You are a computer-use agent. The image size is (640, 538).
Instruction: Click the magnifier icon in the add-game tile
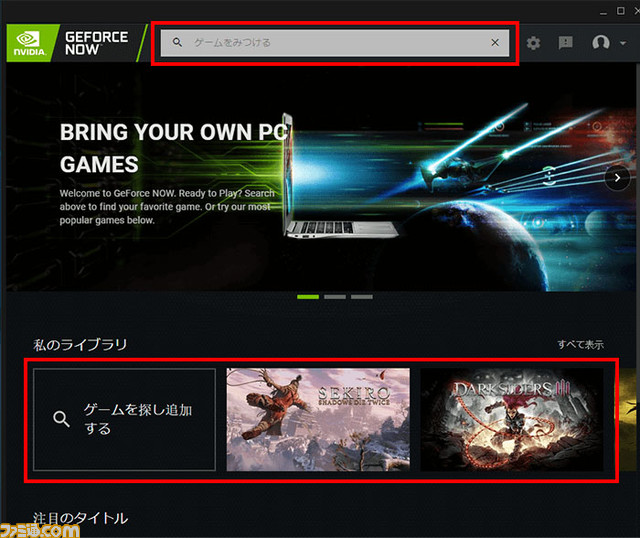[61, 419]
